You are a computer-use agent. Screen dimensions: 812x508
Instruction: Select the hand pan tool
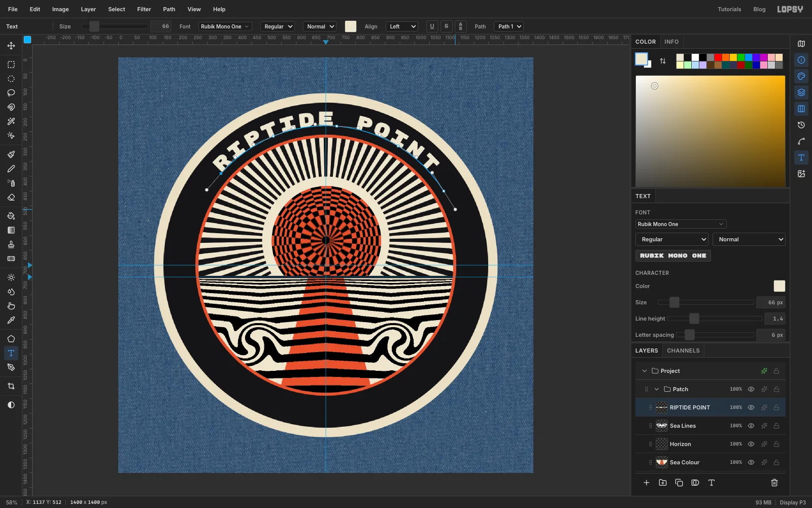point(11,306)
